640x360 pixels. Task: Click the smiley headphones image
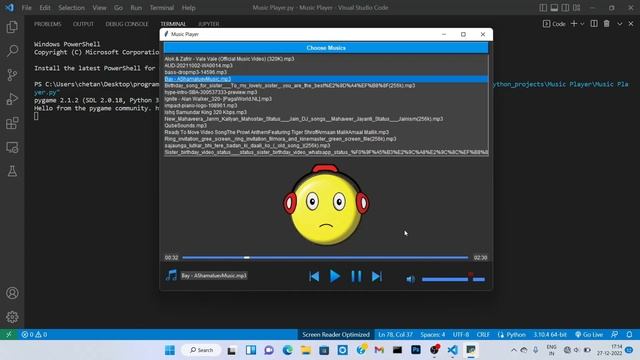[x=326, y=204]
